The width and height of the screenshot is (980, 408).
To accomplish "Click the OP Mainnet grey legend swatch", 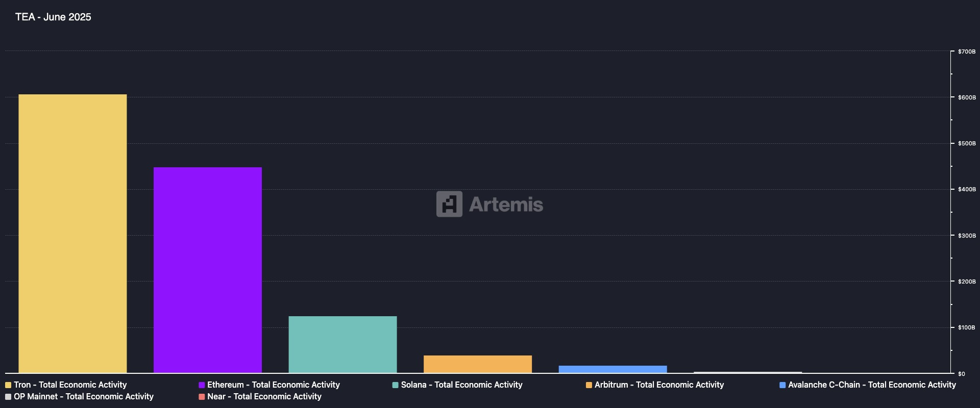I will 8,397.
